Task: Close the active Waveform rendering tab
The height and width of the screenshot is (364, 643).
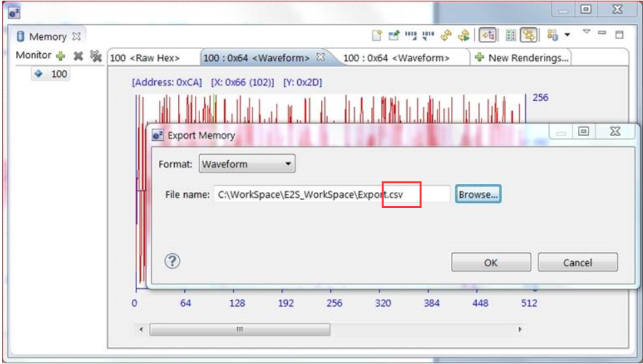Action: [321, 57]
